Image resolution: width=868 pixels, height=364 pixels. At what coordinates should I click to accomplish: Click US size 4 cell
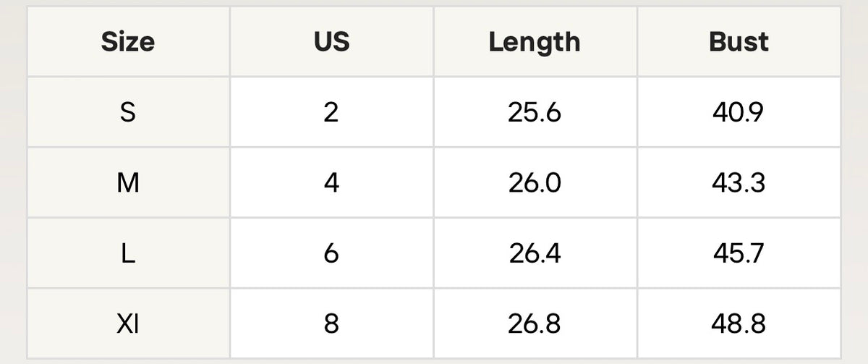click(x=331, y=182)
